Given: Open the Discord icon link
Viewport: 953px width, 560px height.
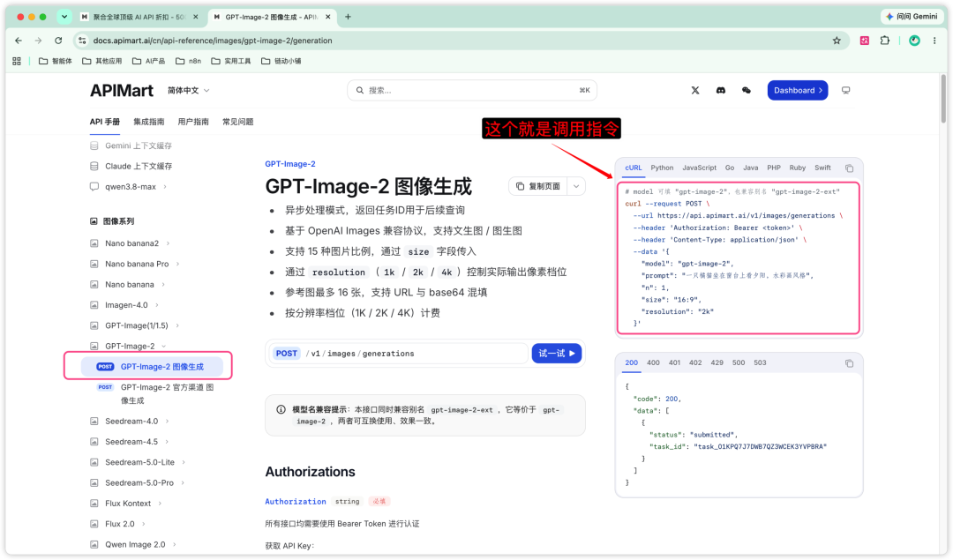Looking at the screenshot, I should coord(721,91).
